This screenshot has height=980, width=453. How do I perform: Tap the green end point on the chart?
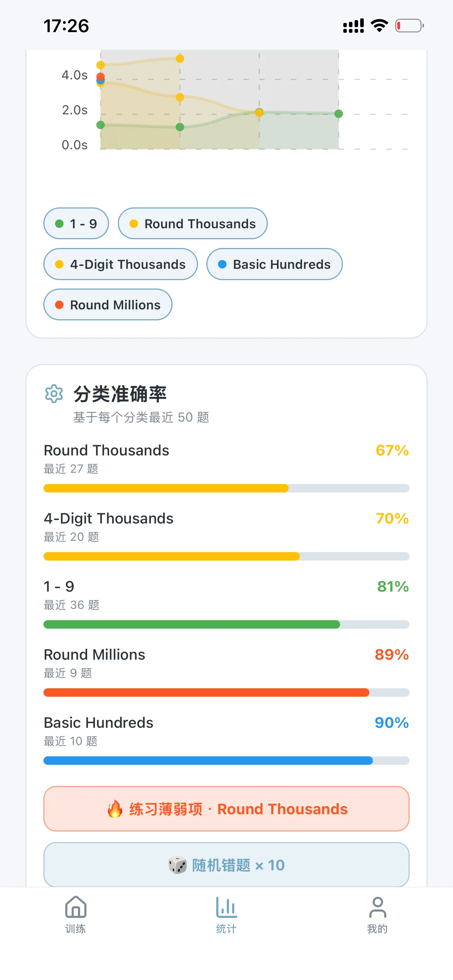338,114
